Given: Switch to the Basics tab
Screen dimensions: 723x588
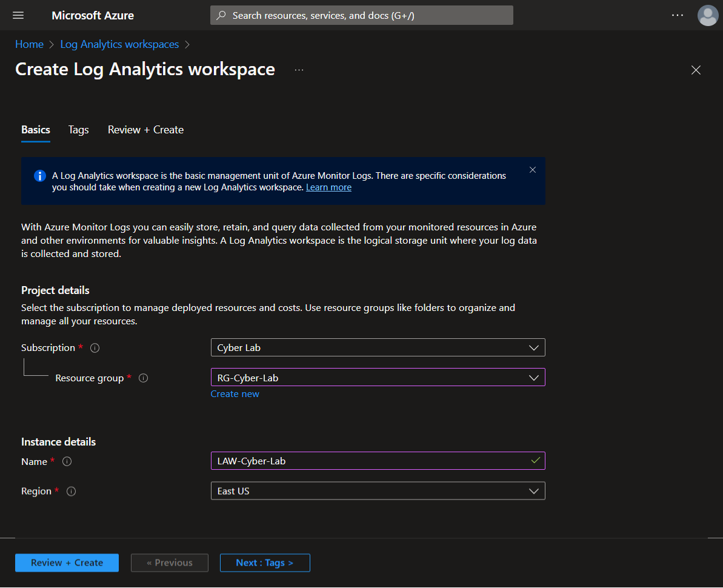Looking at the screenshot, I should (36, 130).
